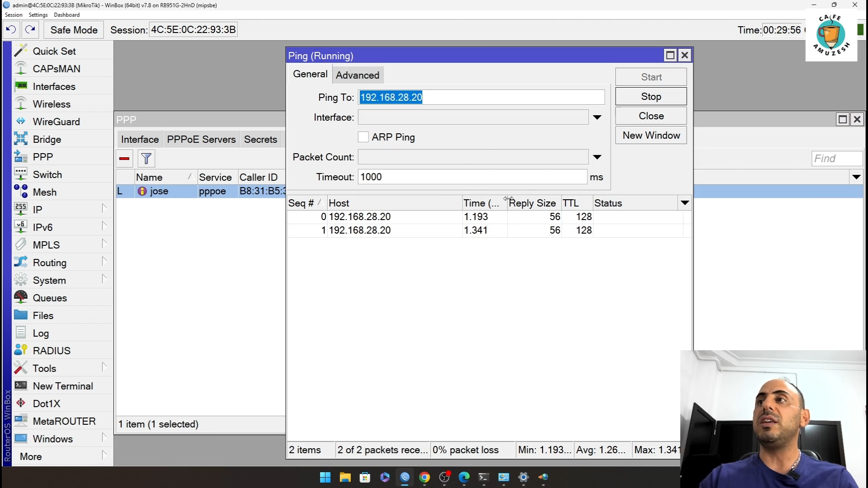Screen dimensions: 868x488
Task: Click the Find search box in PPP window
Action: (837, 159)
